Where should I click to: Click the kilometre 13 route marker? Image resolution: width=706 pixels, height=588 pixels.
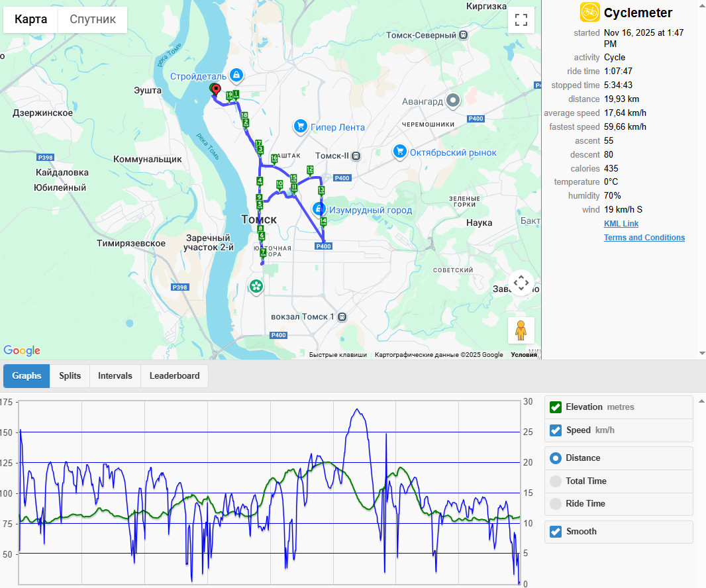pyautogui.click(x=321, y=191)
